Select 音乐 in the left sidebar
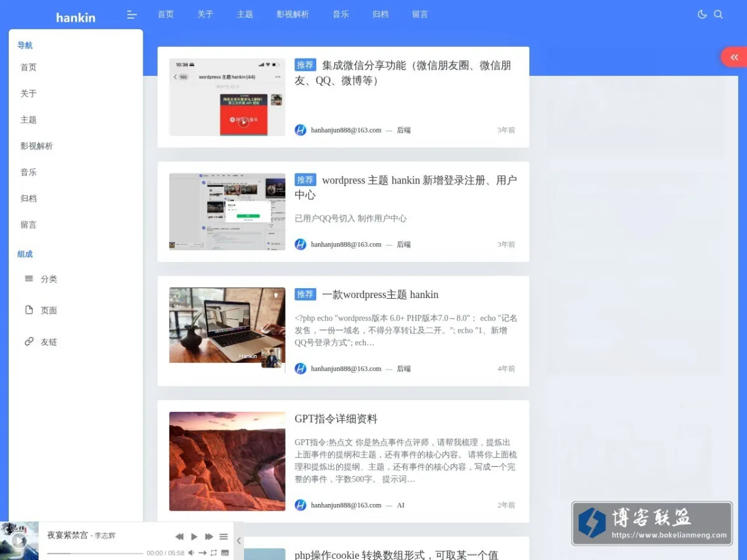The height and width of the screenshot is (560, 747). click(29, 172)
